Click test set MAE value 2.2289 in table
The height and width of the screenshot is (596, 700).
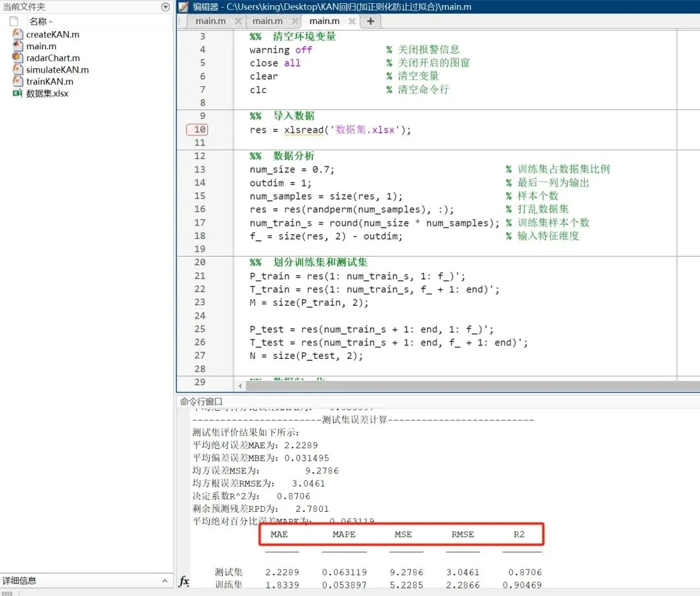(282, 573)
